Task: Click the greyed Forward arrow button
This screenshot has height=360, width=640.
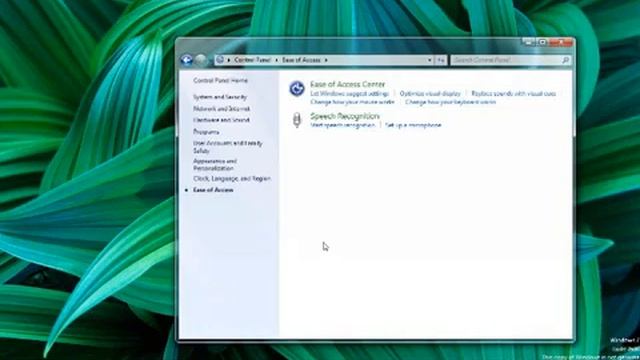Action: tap(201, 60)
